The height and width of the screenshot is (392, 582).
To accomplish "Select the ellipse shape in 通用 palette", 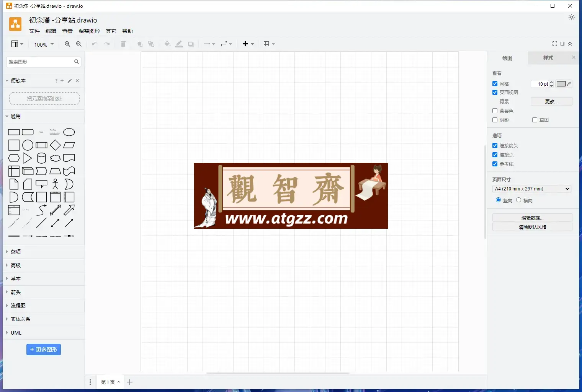I will coord(69,132).
